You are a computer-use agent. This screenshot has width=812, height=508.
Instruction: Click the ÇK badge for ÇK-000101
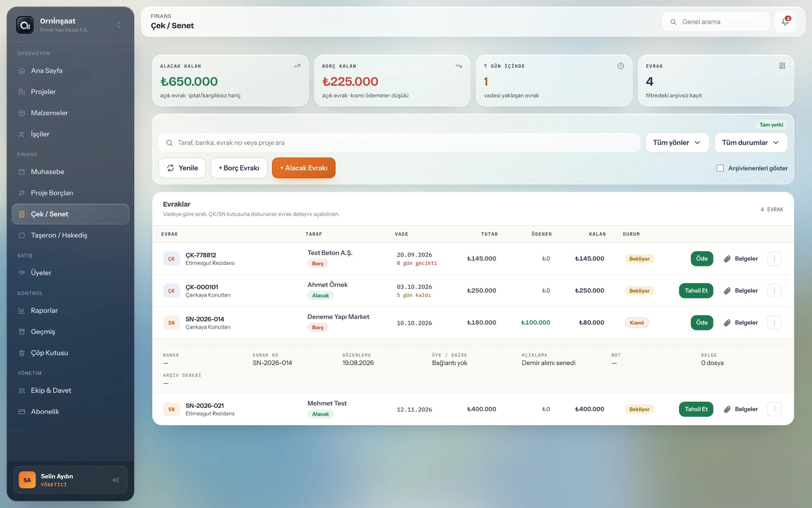click(172, 291)
